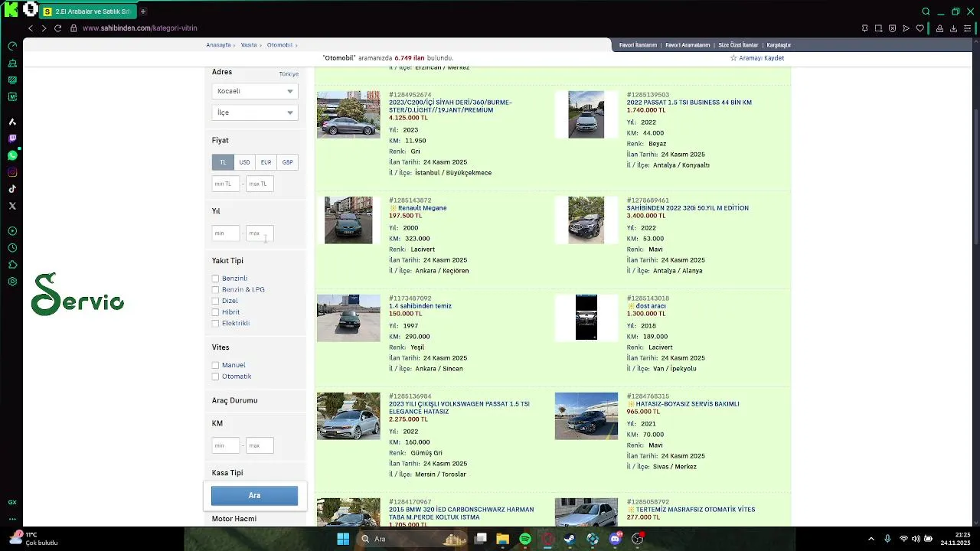The height and width of the screenshot is (551, 980).
Task: Select the TL currency tab
Action: [x=223, y=162]
